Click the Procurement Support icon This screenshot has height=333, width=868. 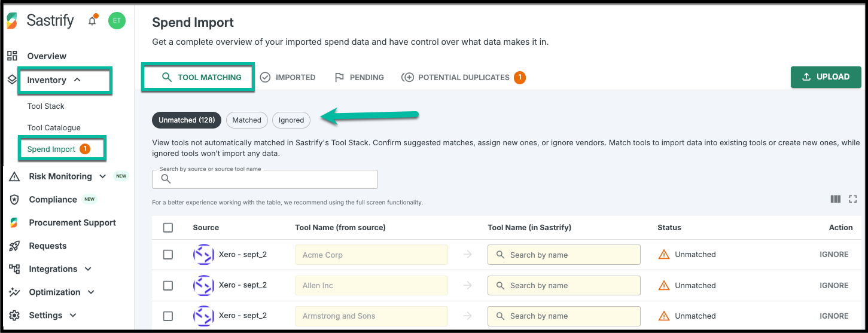[14, 222]
